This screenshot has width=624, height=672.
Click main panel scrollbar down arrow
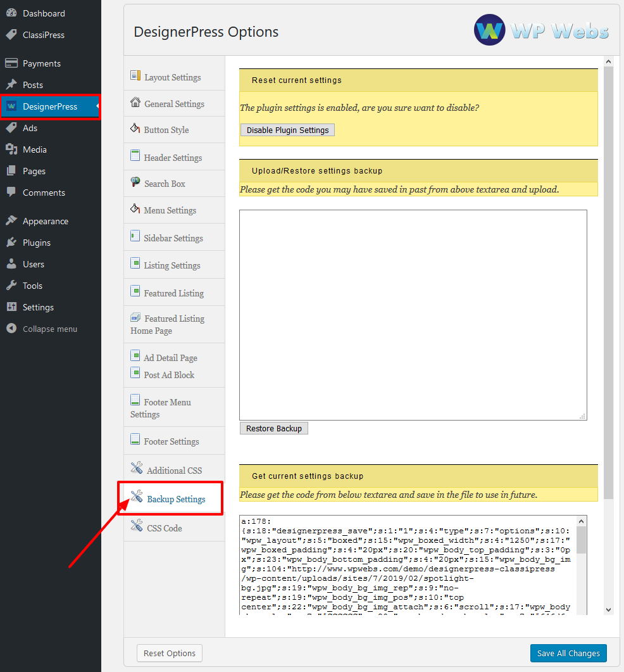(x=608, y=610)
